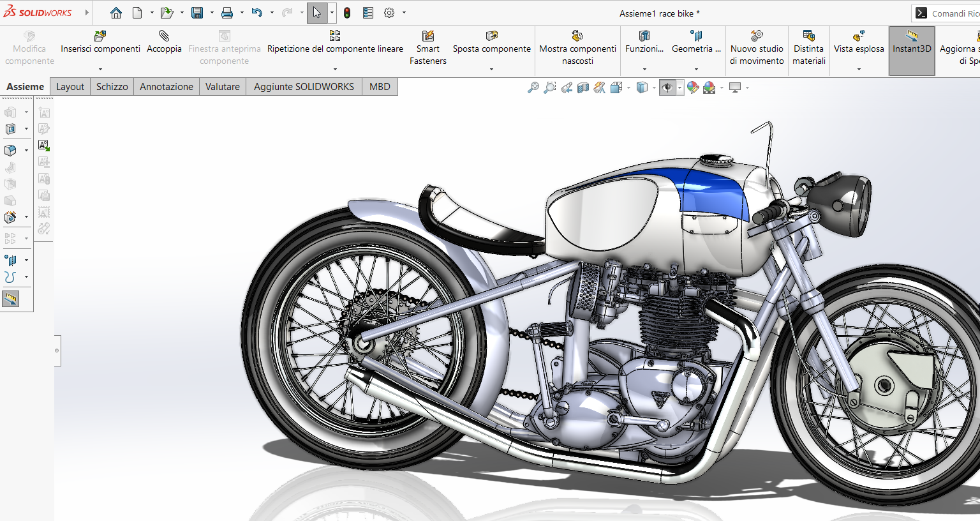Open Funzioni assembly features

click(644, 43)
